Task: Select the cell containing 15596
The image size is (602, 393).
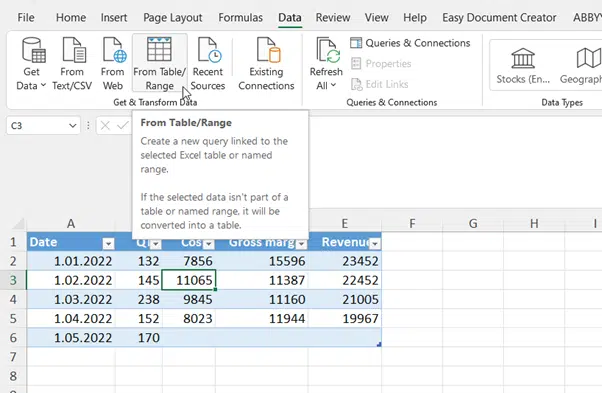Action: (262, 261)
